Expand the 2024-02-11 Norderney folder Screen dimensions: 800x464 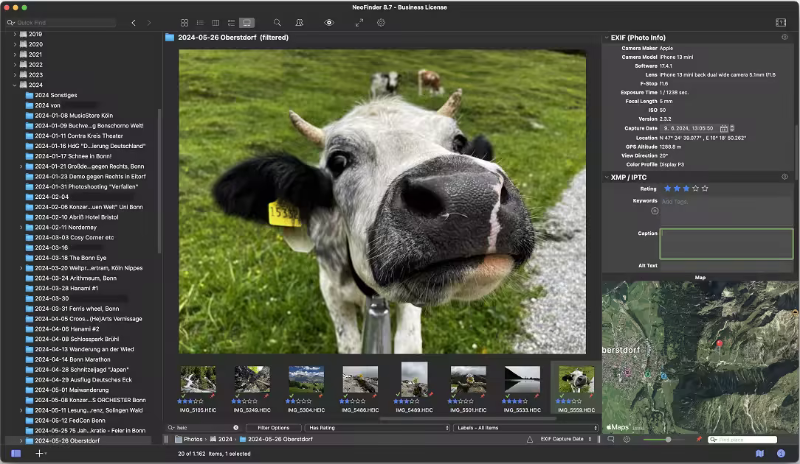[21, 228]
